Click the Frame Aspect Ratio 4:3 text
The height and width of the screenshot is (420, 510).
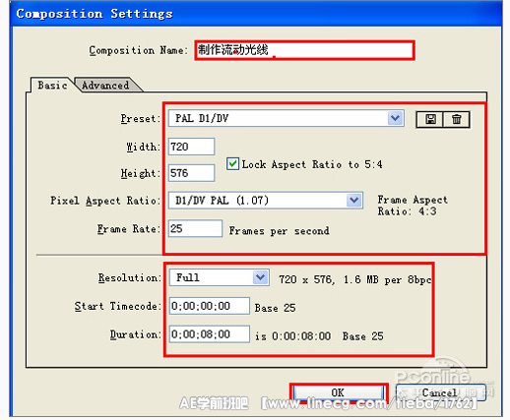[x=413, y=206]
